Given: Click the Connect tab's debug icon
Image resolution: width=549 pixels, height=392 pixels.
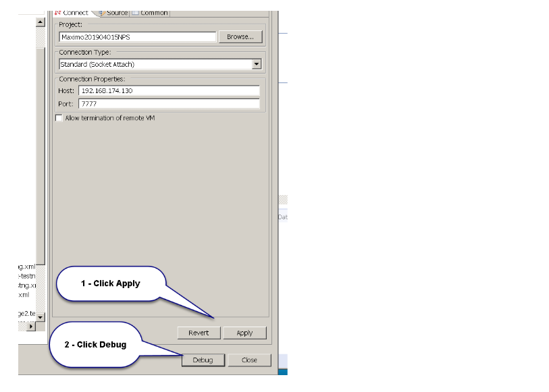Looking at the screenshot, I should click(58, 12).
